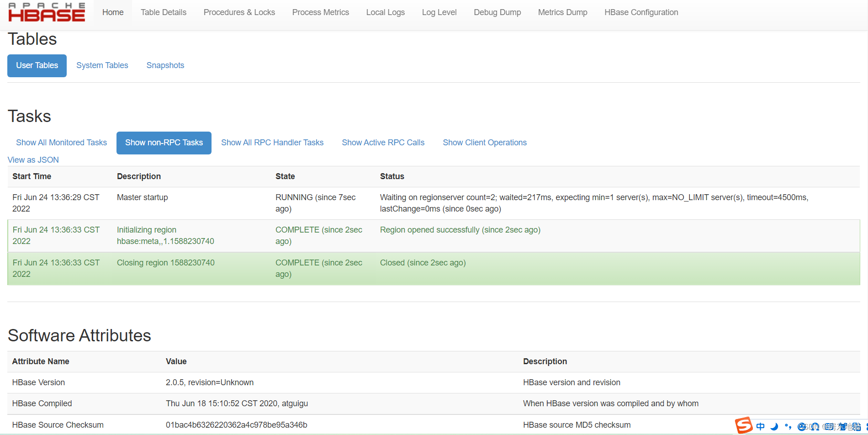Click the Attribute Name column header
The height and width of the screenshot is (435, 868).
(41, 361)
